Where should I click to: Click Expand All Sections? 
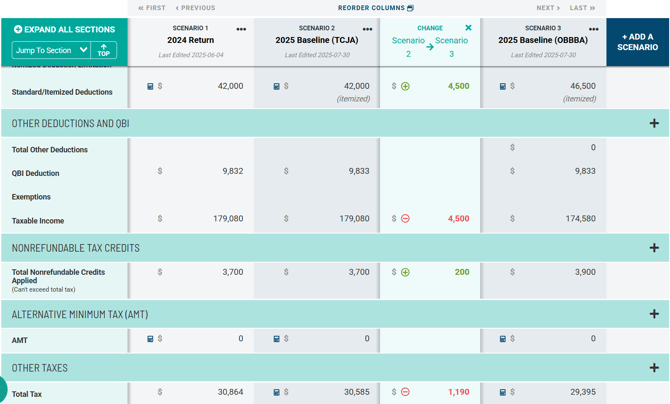(x=63, y=30)
